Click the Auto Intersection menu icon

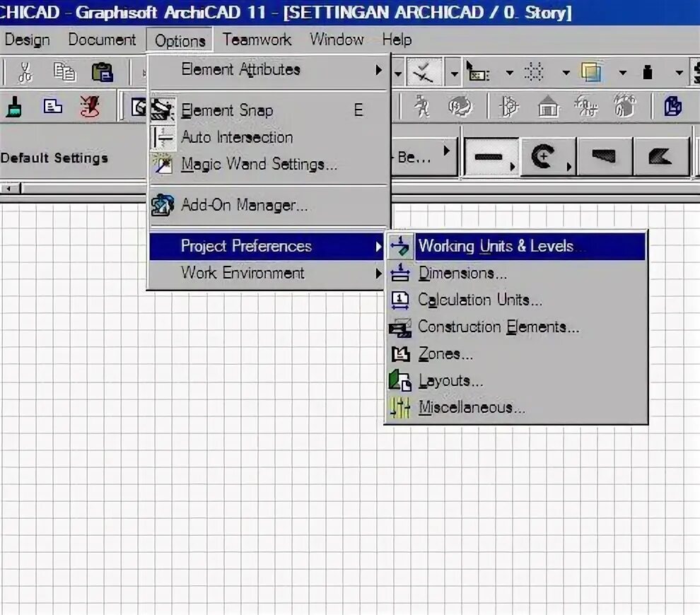163,137
